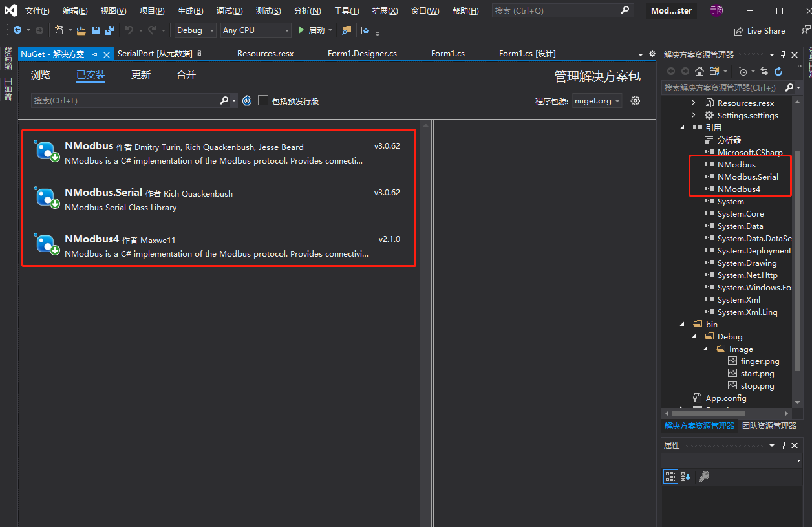Click Alphabetical sort icon in Properties
This screenshot has height=527, width=812.
point(685,477)
